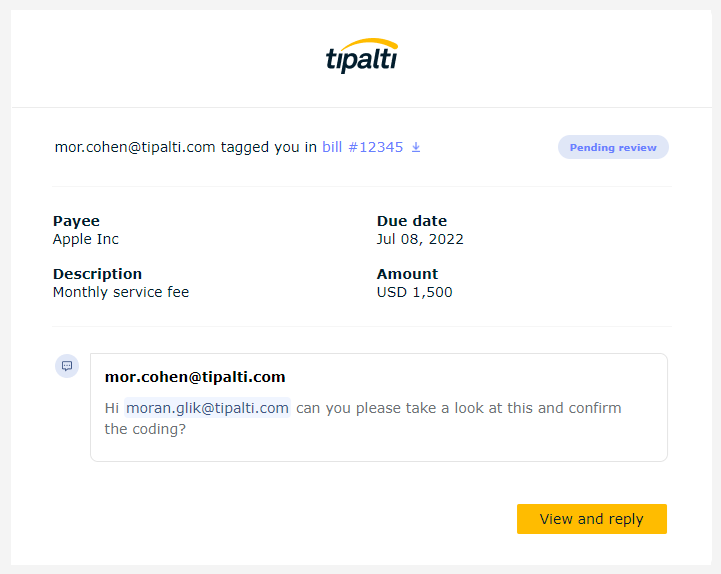Click the "tagged you in" text
Viewport: 721px width, 574px height.
pyautogui.click(x=269, y=147)
